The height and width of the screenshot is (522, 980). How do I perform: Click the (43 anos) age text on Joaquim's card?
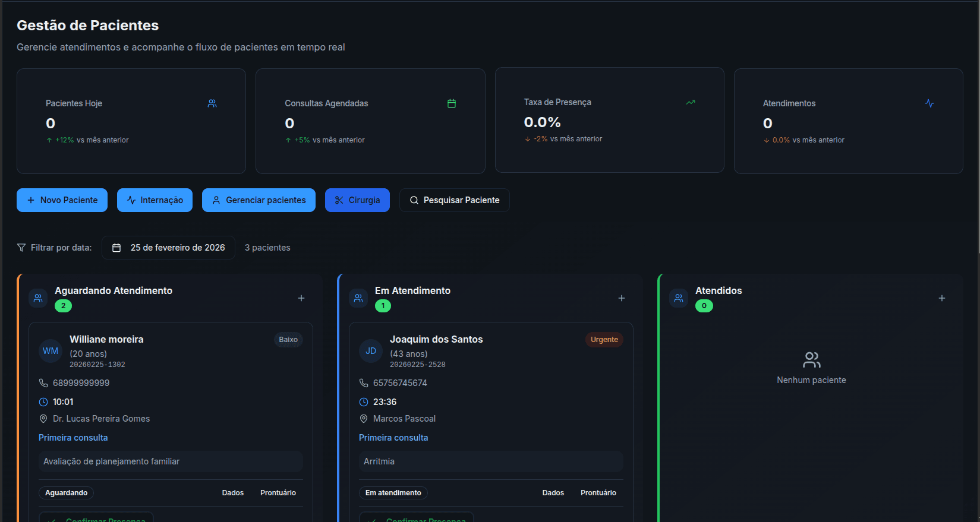coord(408,354)
